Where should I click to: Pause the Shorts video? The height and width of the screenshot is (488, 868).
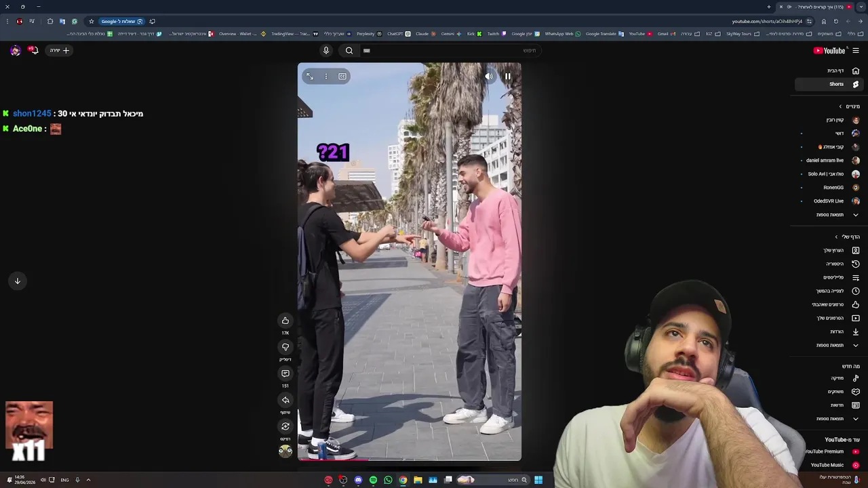pyautogui.click(x=507, y=77)
